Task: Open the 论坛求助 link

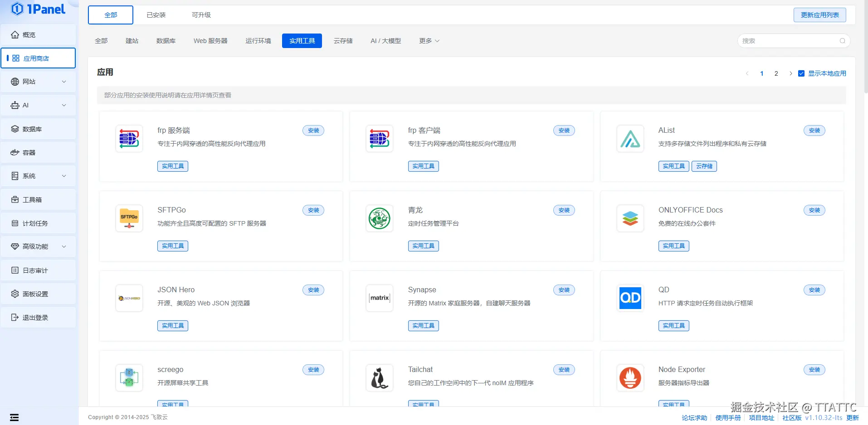Action: coord(694,418)
